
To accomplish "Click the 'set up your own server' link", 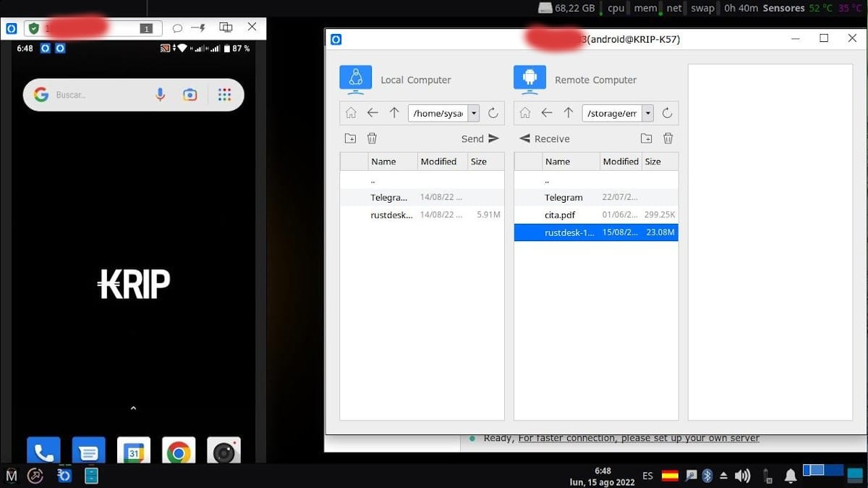I will 639,438.
